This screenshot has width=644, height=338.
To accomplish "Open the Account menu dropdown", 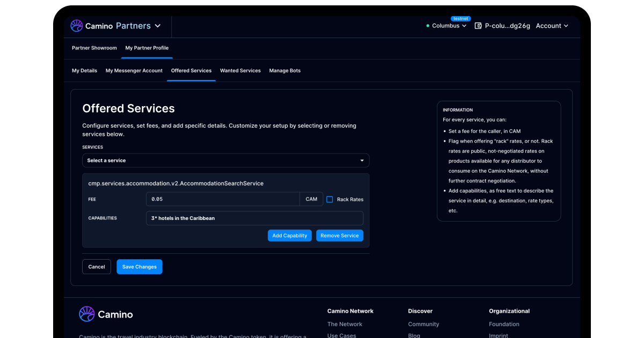I will click(552, 26).
